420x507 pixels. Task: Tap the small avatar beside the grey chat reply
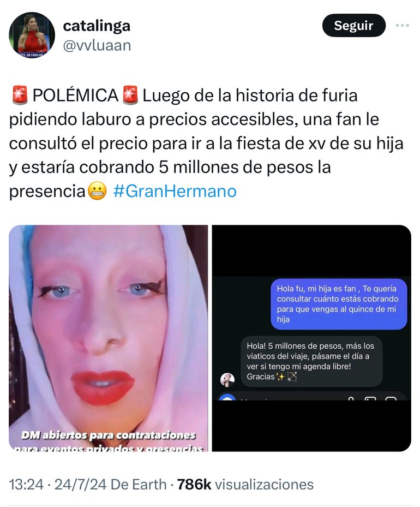pyautogui.click(x=227, y=380)
